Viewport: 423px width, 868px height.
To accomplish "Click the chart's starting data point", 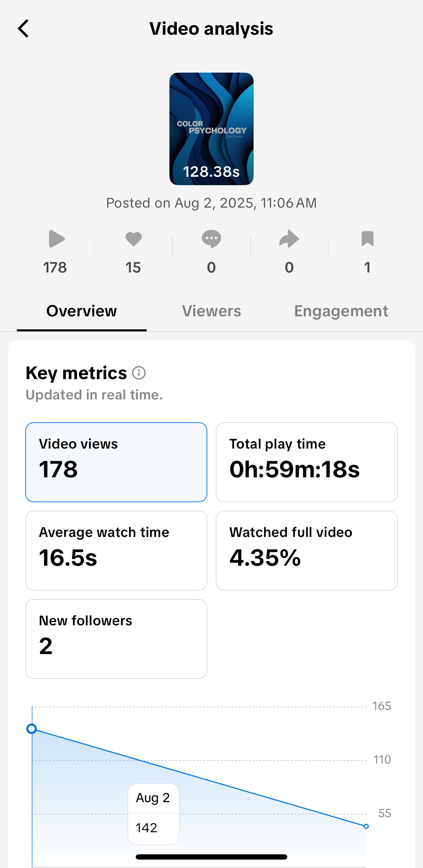I will [32, 729].
